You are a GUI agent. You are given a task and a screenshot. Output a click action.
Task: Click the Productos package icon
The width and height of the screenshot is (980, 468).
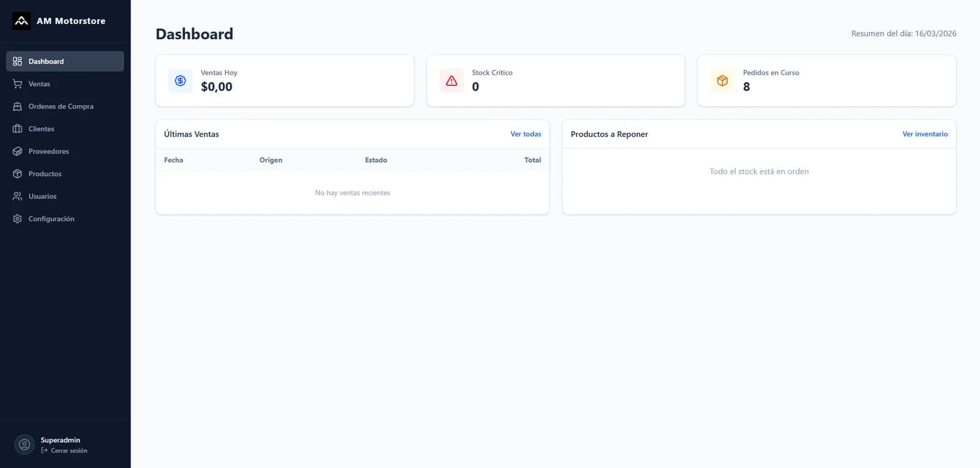pyautogui.click(x=17, y=174)
